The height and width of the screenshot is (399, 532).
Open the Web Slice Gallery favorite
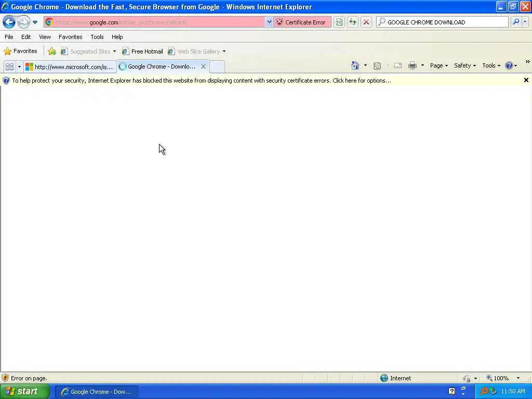click(x=194, y=51)
